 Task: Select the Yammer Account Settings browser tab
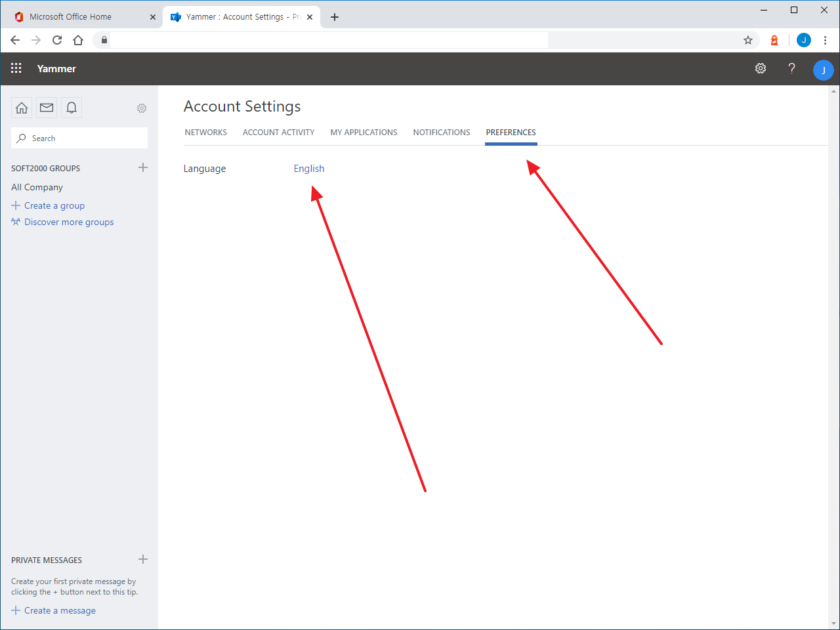241,17
